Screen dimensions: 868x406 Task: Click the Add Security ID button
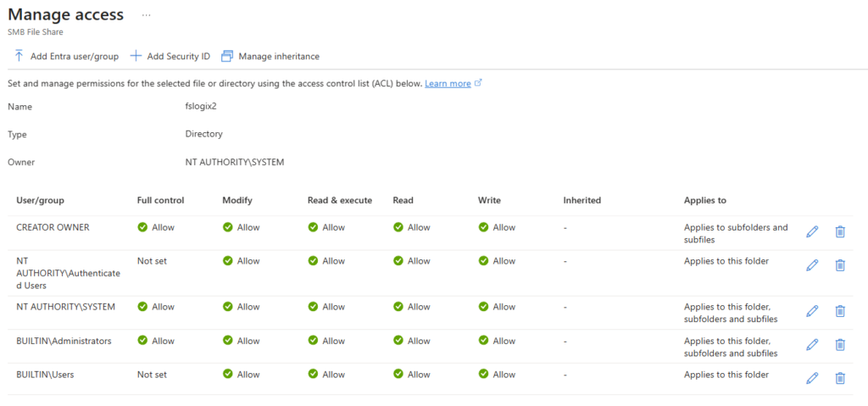[x=170, y=56]
